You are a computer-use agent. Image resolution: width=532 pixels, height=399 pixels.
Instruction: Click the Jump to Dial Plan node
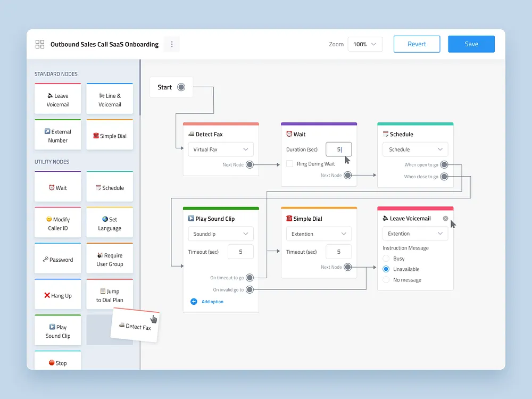click(x=109, y=294)
